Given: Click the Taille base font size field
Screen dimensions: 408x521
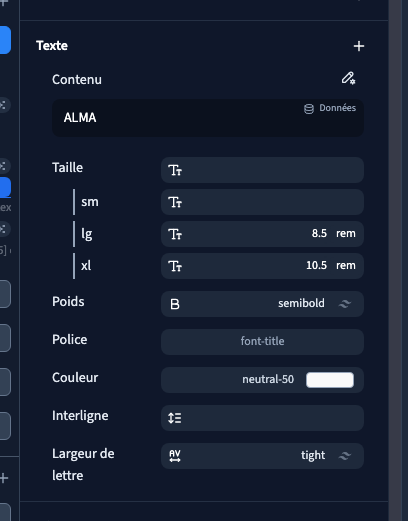Looking at the screenshot, I should (x=262, y=170).
